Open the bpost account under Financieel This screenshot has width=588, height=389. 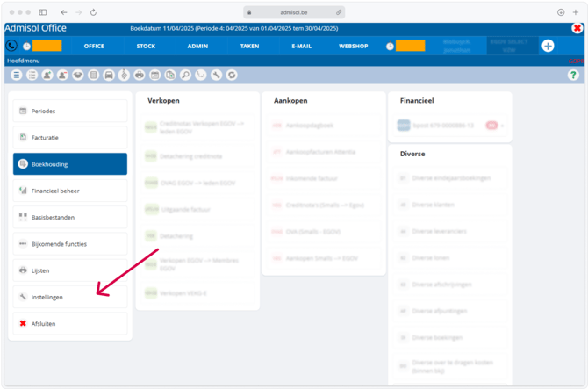[450, 126]
